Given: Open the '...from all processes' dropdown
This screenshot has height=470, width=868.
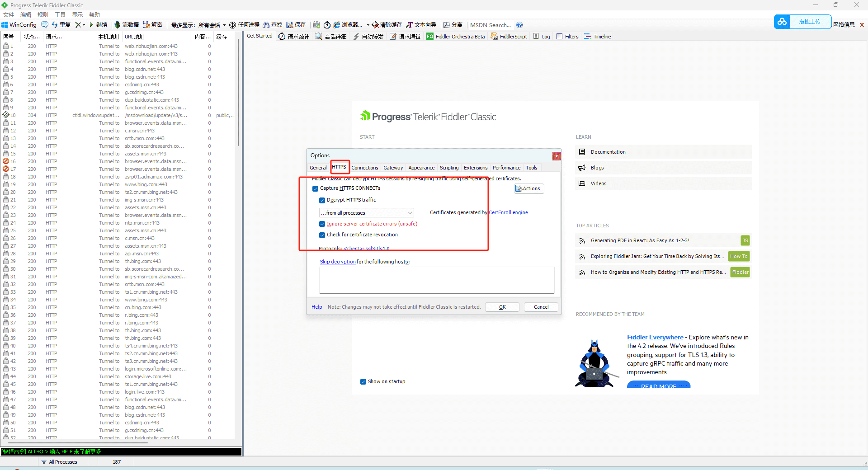Looking at the screenshot, I should click(x=366, y=213).
